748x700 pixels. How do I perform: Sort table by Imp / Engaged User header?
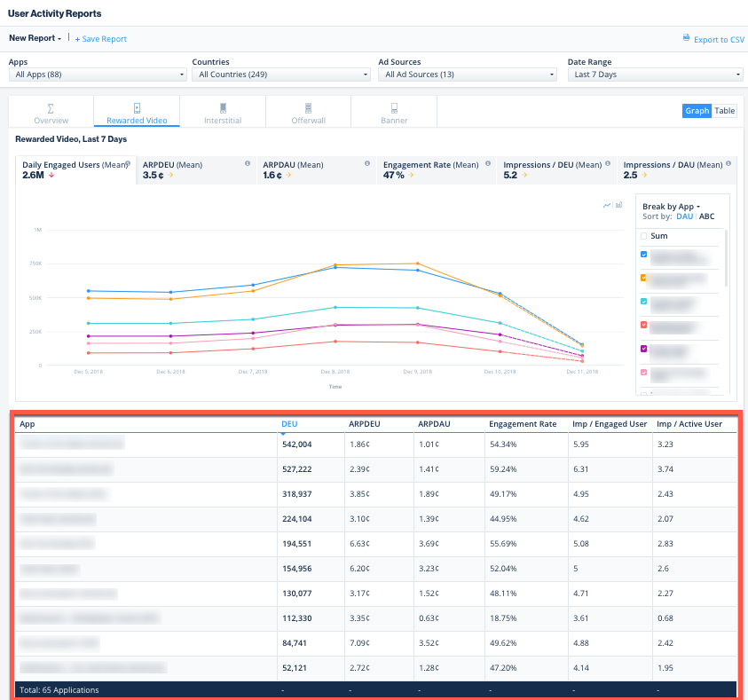coord(610,424)
